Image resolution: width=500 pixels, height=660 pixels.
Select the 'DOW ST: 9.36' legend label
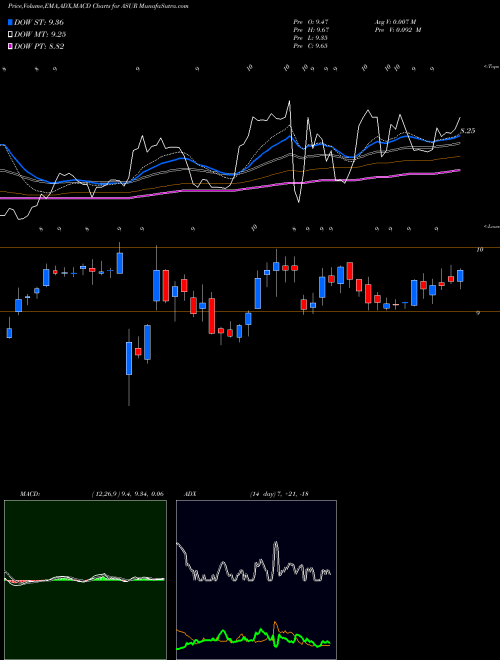pyautogui.click(x=39, y=22)
